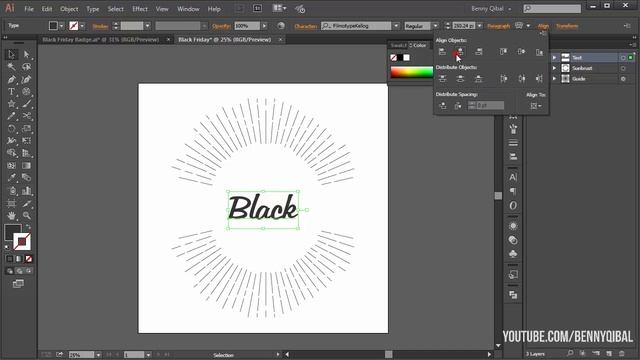Toggle target circle of Guide layer
This screenshot has width=640, height=360.
(x=623, y=79)
